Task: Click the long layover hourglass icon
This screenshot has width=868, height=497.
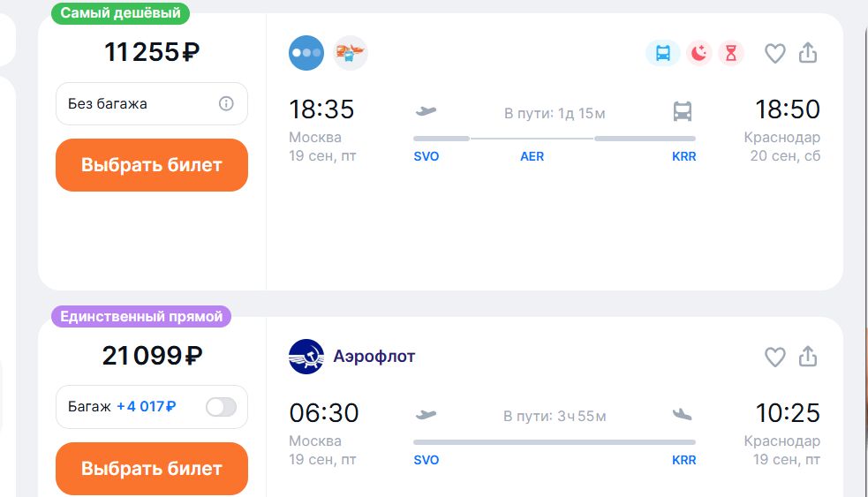Action: (731, 53)
